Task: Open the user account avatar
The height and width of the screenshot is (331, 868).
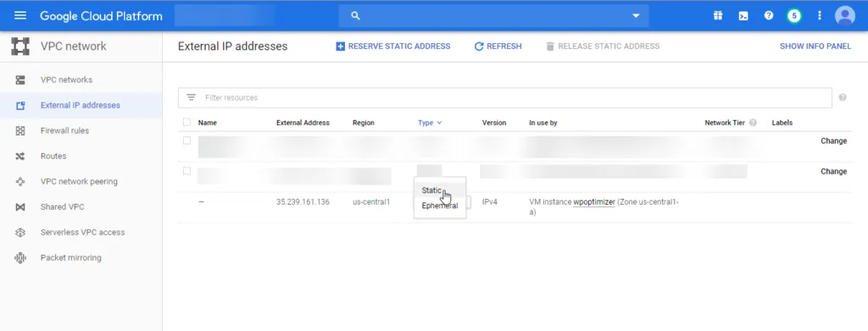Action: tap(845, 15)
